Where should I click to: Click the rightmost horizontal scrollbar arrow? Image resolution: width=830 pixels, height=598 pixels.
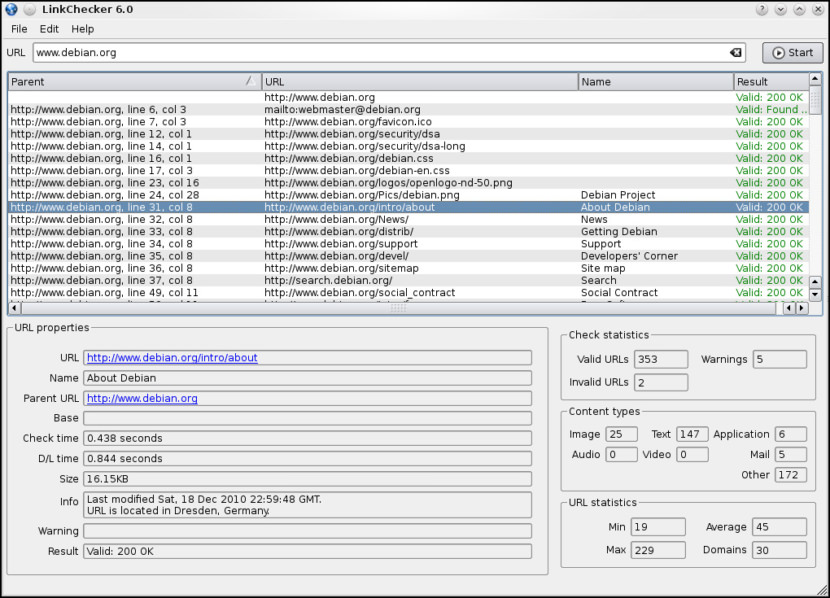pos(802,307)
